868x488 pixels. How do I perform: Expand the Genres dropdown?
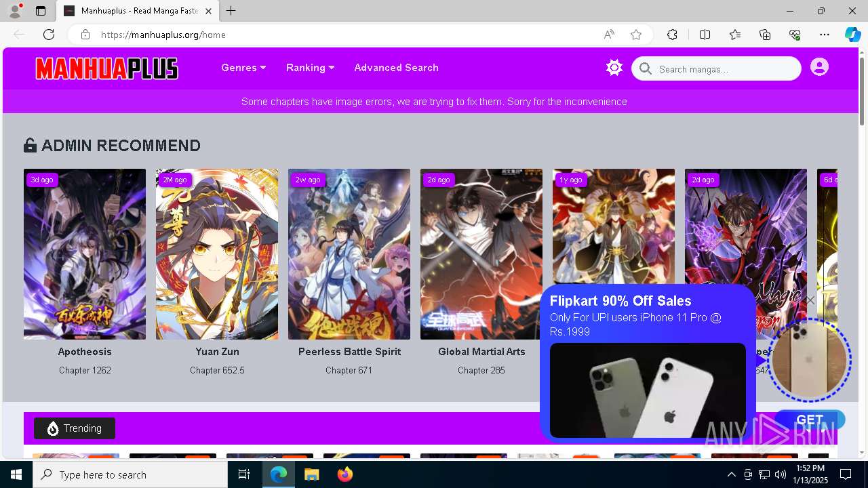243,68
